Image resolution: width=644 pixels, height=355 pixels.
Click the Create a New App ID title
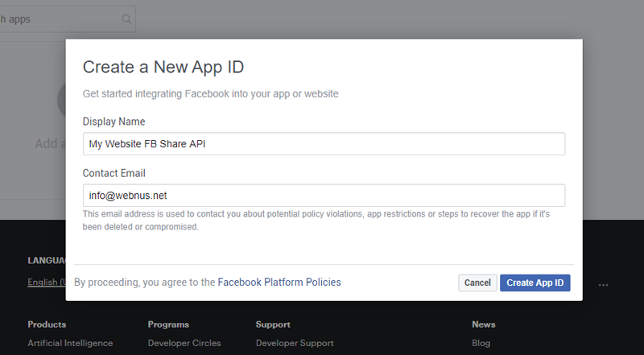pos(163,67)
